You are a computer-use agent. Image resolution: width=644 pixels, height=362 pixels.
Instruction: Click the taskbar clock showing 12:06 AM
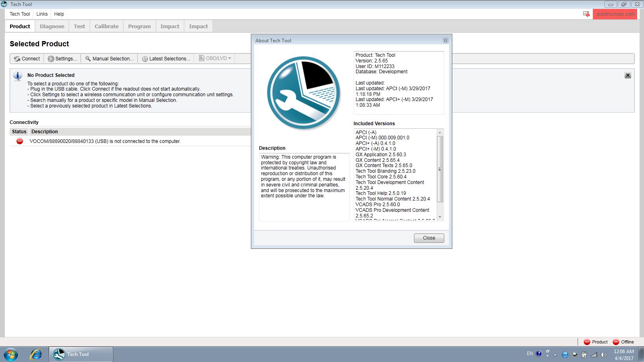tap(624, 354)
